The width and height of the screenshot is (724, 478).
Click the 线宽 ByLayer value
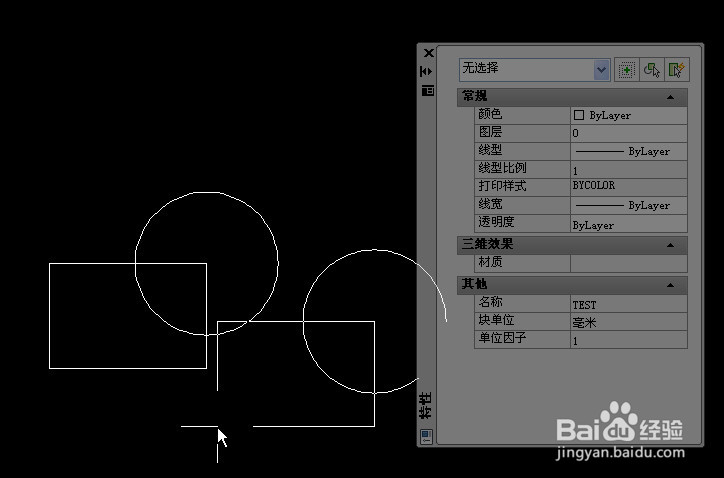[629, 206]
